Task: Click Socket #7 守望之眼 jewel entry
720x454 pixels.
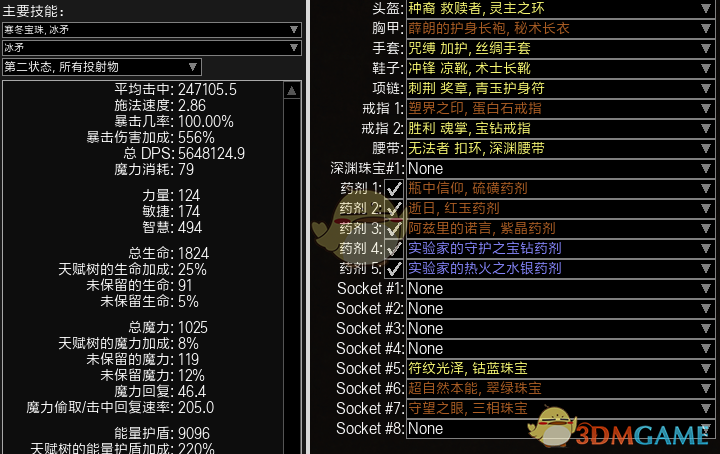Action: coord(561,409)
